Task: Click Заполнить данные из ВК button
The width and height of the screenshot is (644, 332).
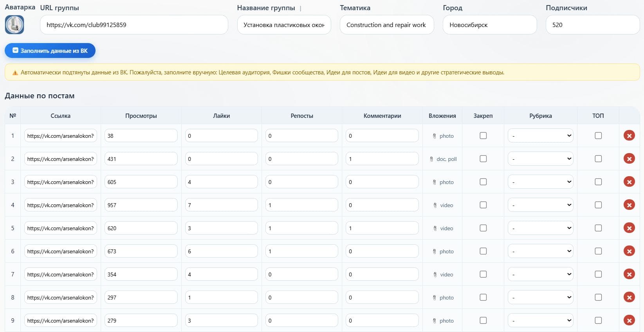Action: pyautogui.click(x=50, y=51)
